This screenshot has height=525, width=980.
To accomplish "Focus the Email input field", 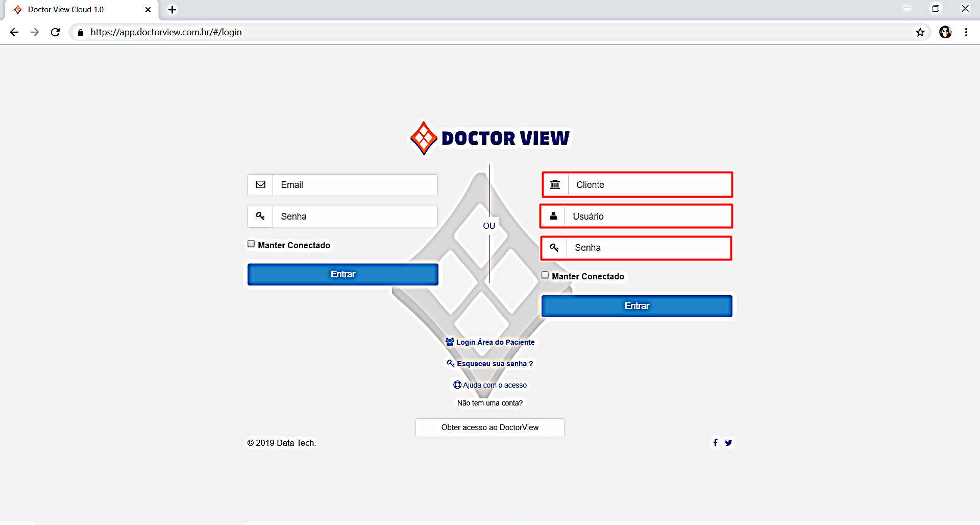I will [x=355, y=185].
